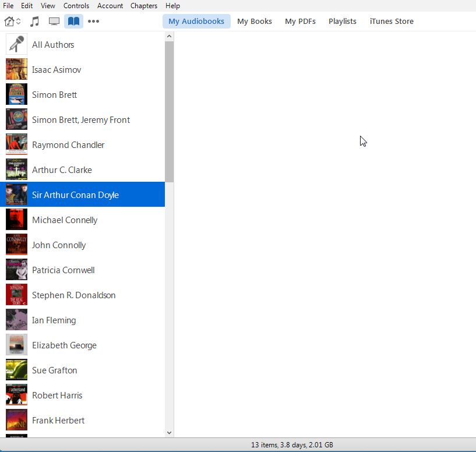Select All Authors in the list
Viewport: 476px width, 452px height.
(x=82, y=44)
